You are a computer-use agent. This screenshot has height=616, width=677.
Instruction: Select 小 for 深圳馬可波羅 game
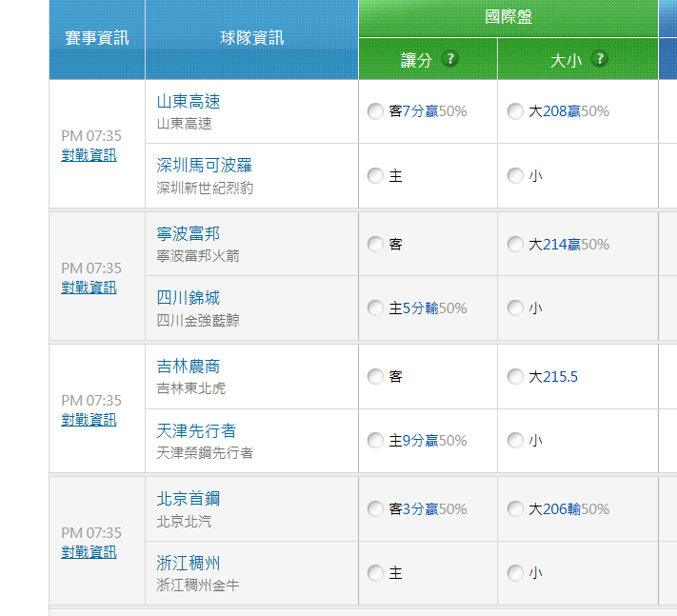[515, 176]
